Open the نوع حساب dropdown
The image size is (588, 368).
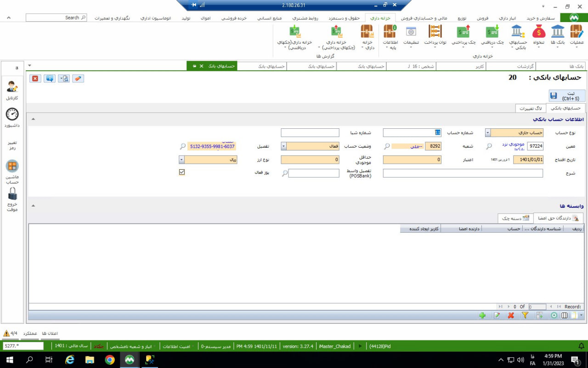point(488,133)
